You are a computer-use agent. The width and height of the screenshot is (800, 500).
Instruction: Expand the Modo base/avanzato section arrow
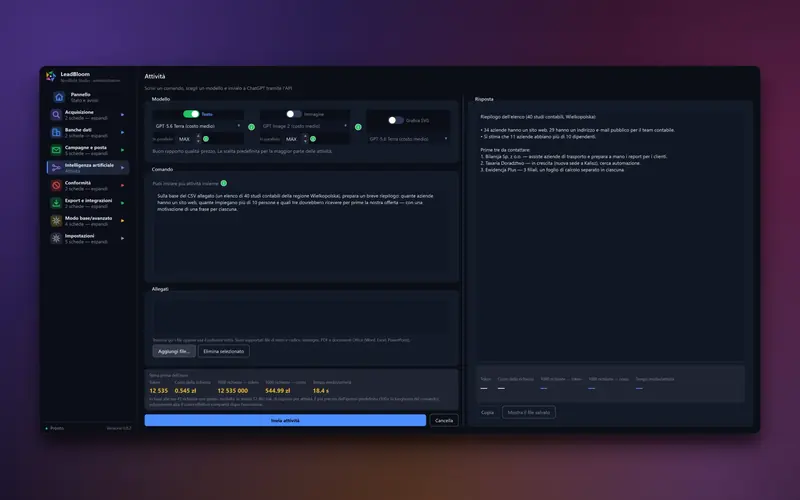(122, 220)
